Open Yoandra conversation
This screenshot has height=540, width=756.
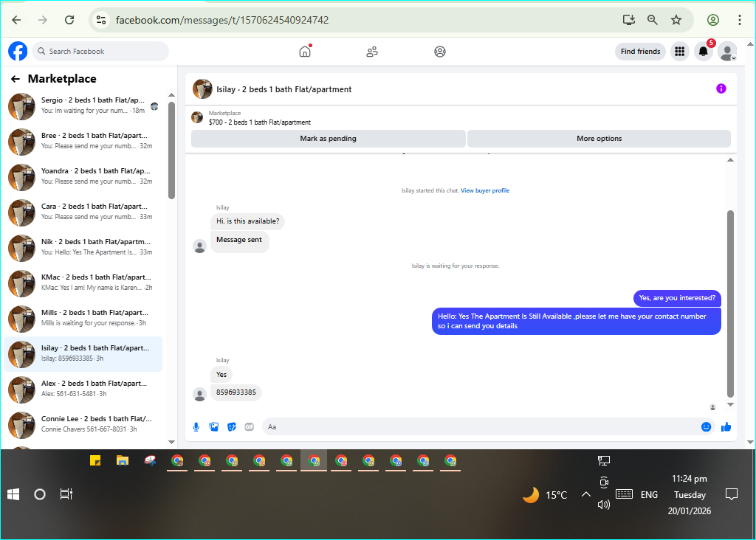tap(83, 177)
